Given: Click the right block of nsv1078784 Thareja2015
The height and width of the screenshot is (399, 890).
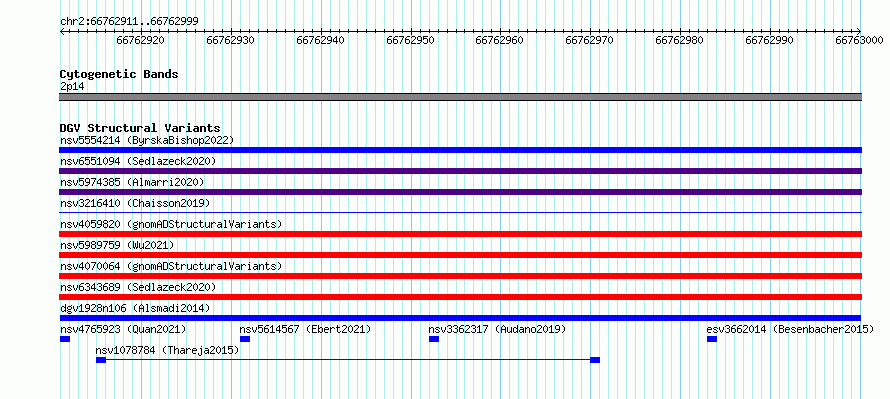Looking at the screenshot, I should tap(595, 360).
